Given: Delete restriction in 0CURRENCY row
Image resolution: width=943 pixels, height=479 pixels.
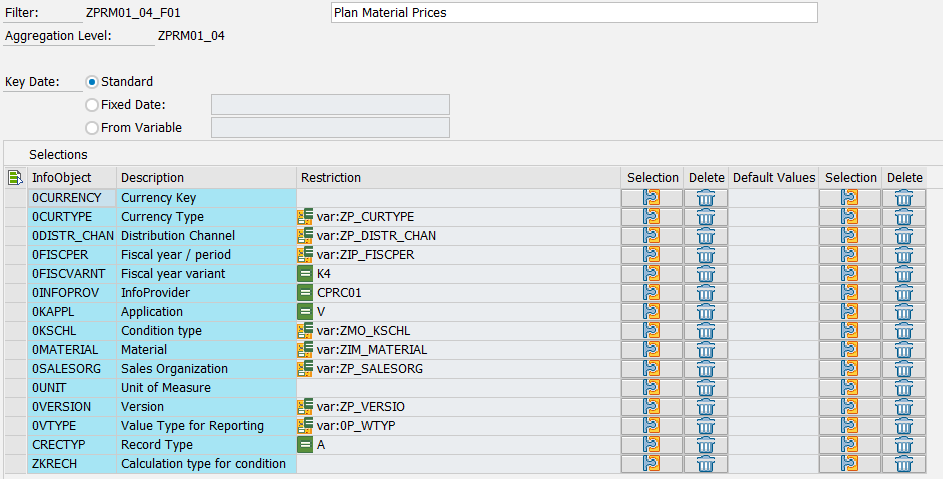Looking at the screenshot, I should tap(706, 197).
